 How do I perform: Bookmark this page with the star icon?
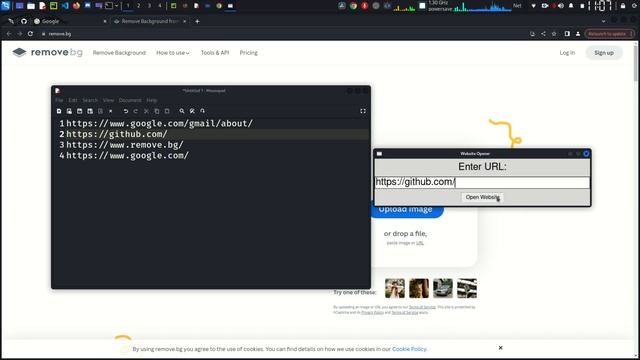point(554,34)
